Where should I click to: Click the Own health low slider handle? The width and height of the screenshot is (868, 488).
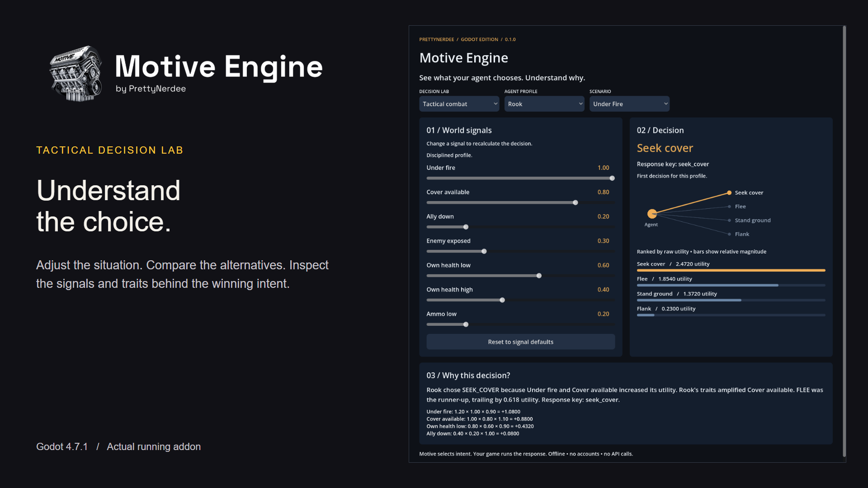(539, 276)
